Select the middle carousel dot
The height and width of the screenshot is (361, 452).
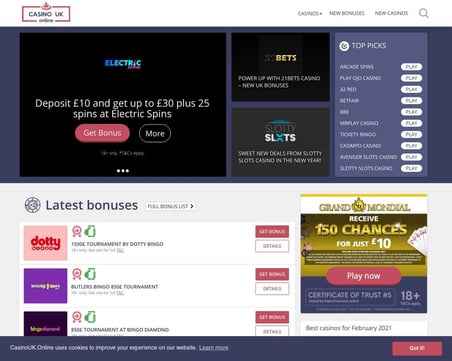123,171
